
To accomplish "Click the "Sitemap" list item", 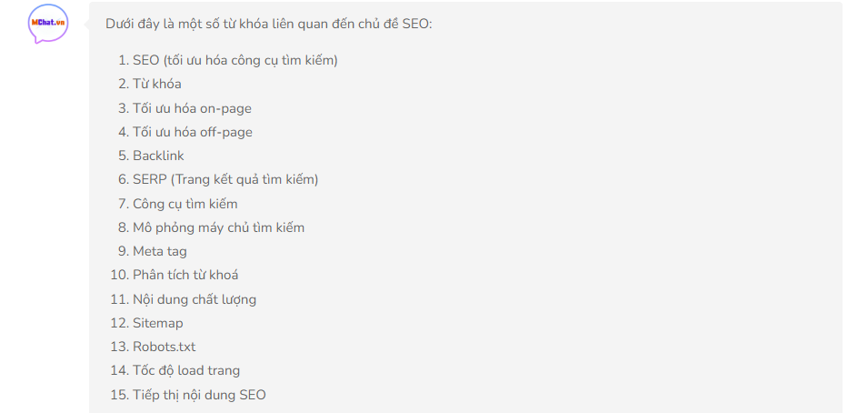I will (x=158, y=323).
